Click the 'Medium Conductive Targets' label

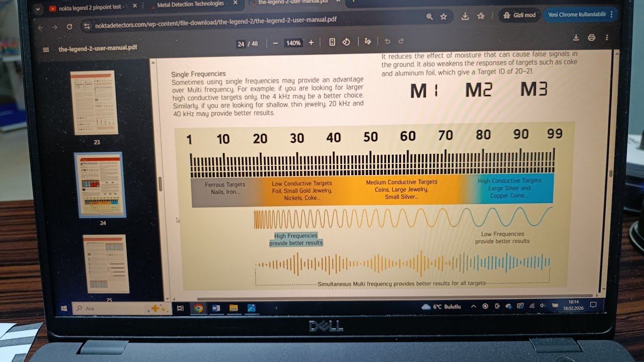point(401,182)
